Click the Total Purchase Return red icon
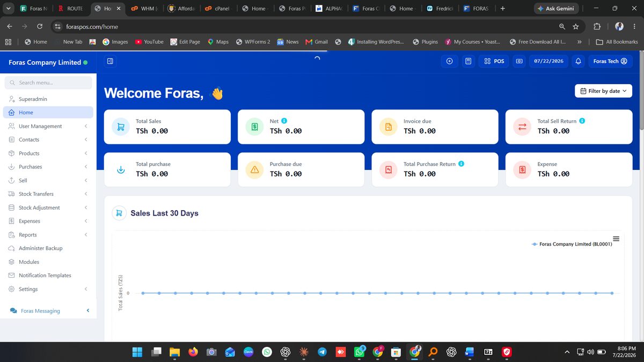Viewport: 644px width, 362px height. (x=388, y=170)
